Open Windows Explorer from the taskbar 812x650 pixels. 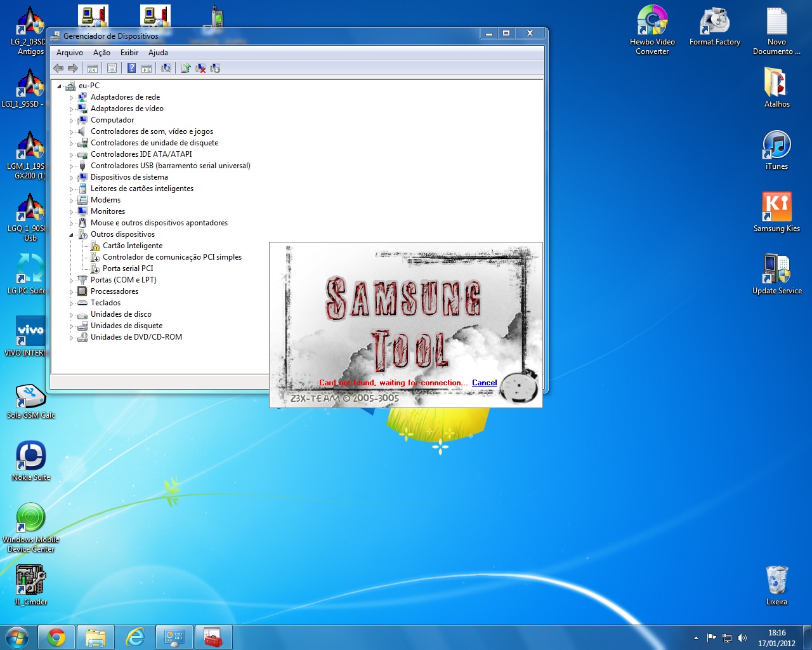coord(96,637)
